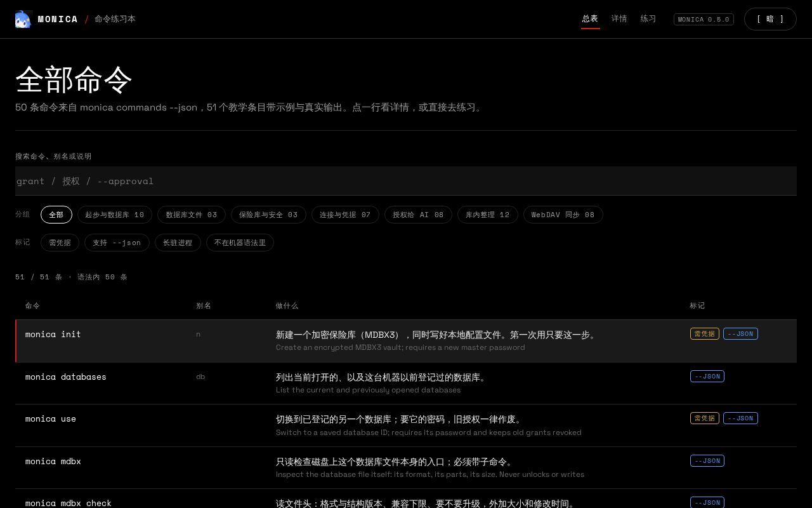Image resolution: width=812 pixels, height=508 pixels.
Task: Click the 标记 column header
Action: point(697,305)
